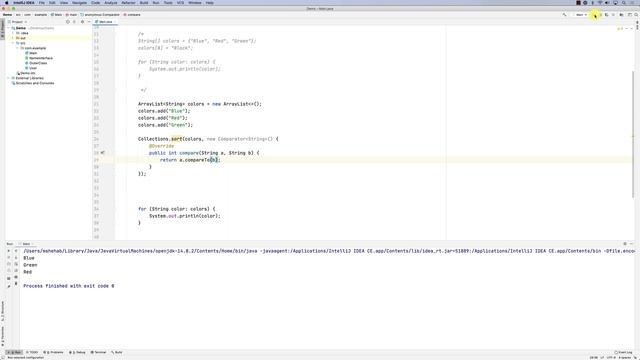Click the compare breadcrumb item
Screen dimensions: 640x360
click(x=132, y=15)
